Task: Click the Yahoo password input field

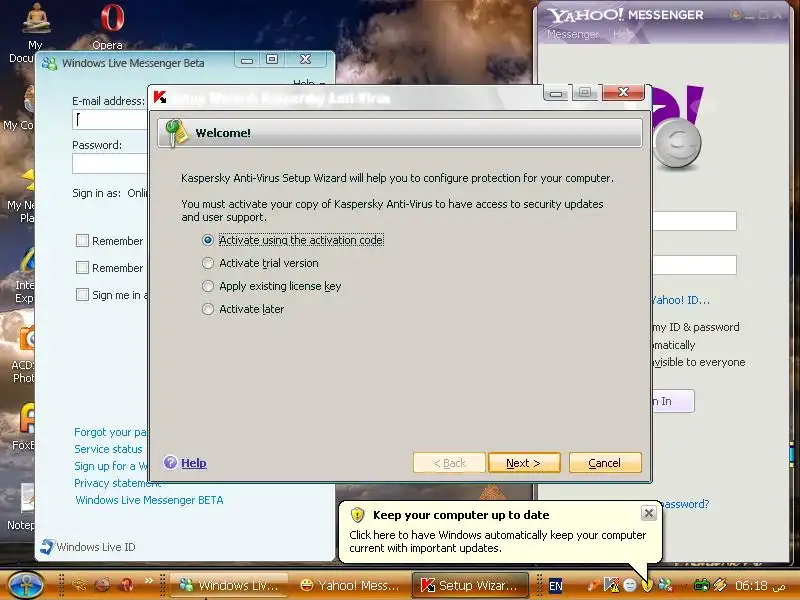Action: [x=694, y=265]
